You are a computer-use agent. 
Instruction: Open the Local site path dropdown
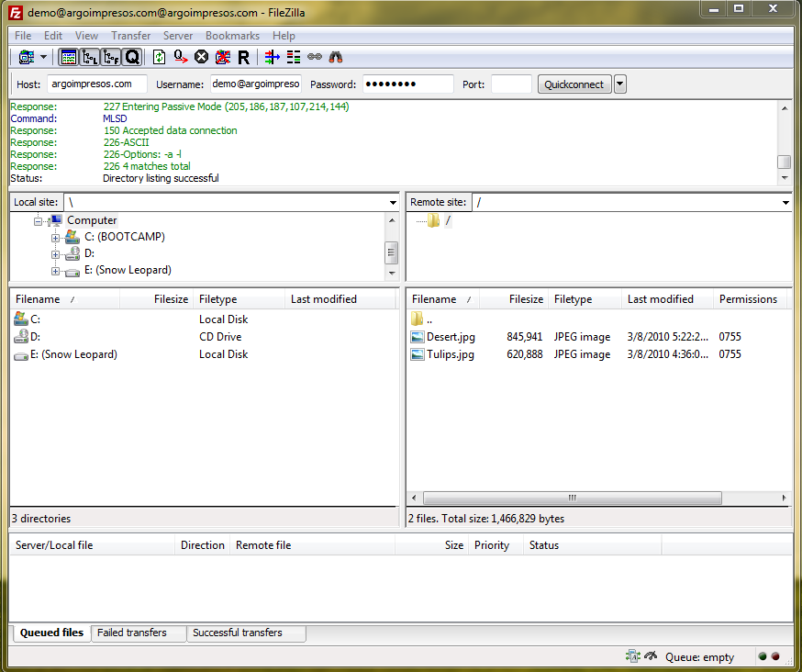point(393,203)
